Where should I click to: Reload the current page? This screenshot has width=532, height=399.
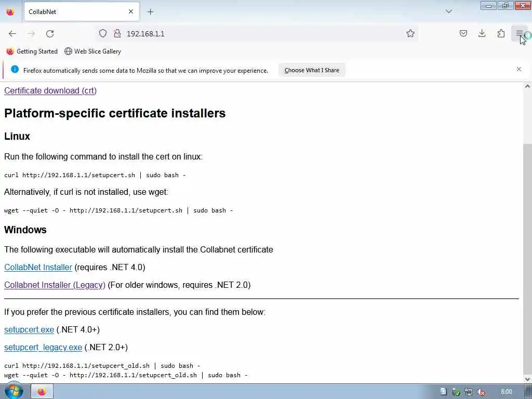click(50, 34)
